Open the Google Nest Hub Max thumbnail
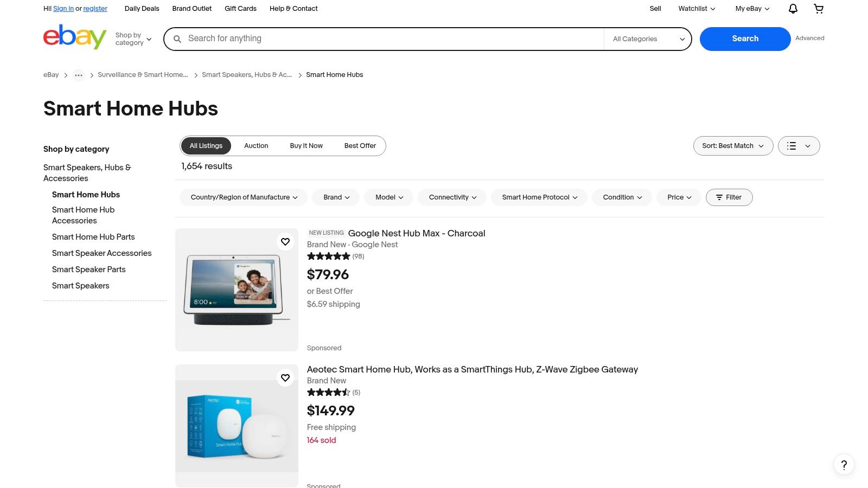868x488 pixels. [237, 290]
